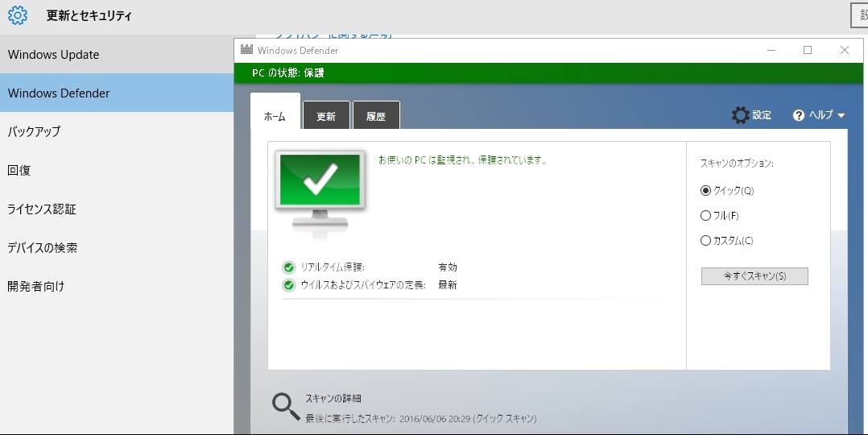This screenshot has height=435, width=868.
Task: Switch to the ホーム tab
Action: coord(275,111)
